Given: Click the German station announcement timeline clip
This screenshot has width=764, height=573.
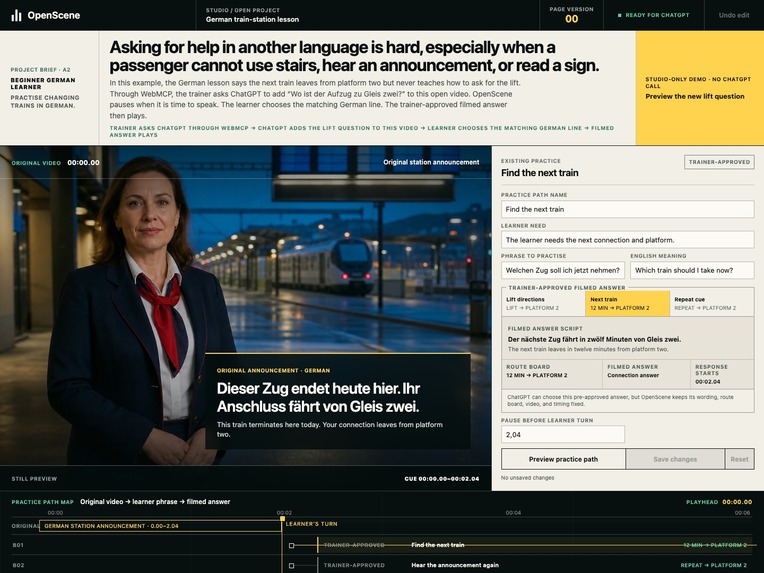Looking at the screenshot, I should (x=160, y=526).
